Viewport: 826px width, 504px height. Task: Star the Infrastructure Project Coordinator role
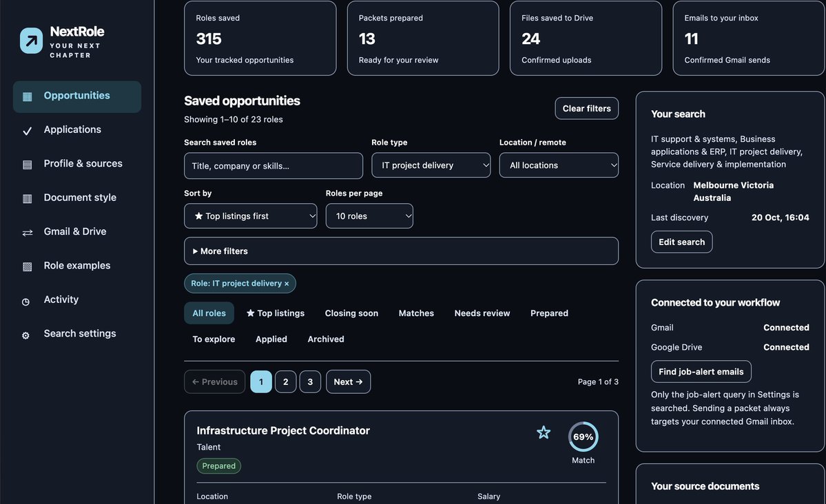click(544, 432)
